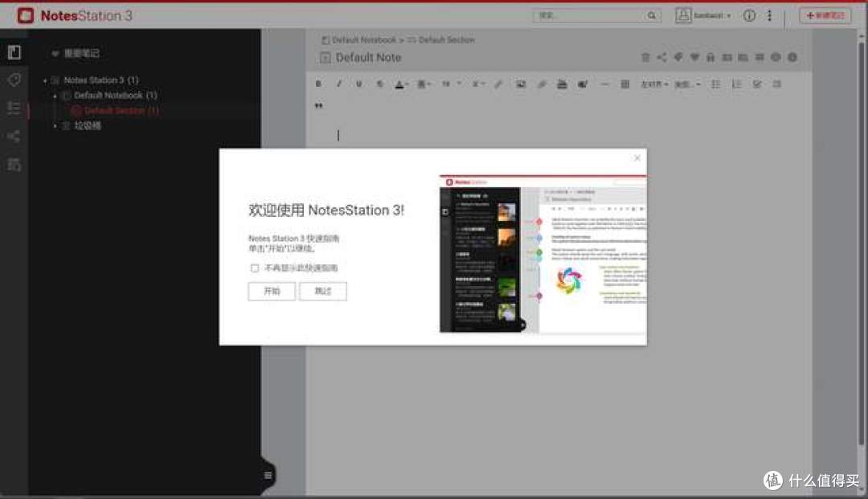This screenshot has height=499, width=868.
Task: Toggle numbered list
Action: (x=736, y=84)
